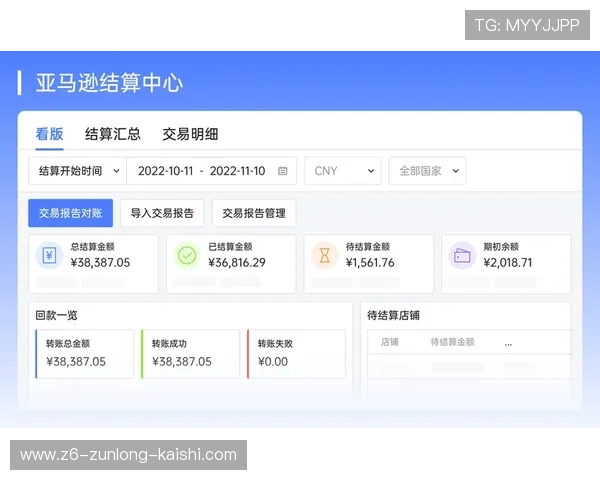
Task: Click the 店铺 column header
Action: 390,342
